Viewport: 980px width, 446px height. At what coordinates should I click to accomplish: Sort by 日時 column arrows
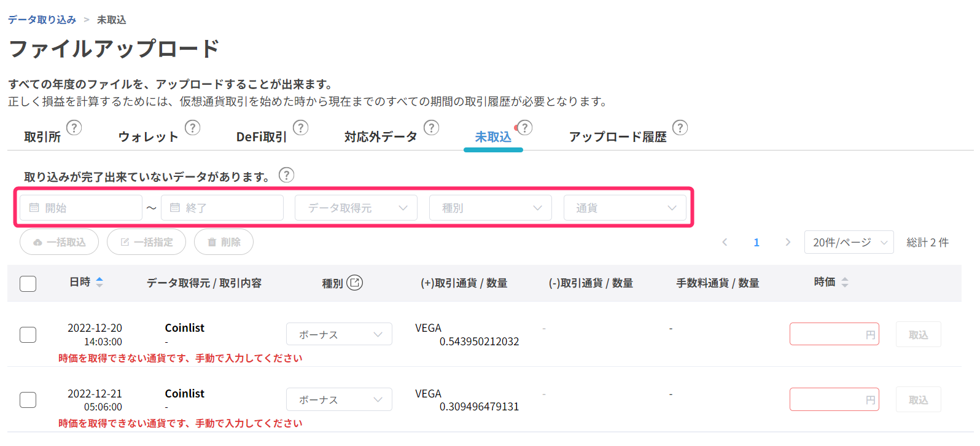coord(99,282)
